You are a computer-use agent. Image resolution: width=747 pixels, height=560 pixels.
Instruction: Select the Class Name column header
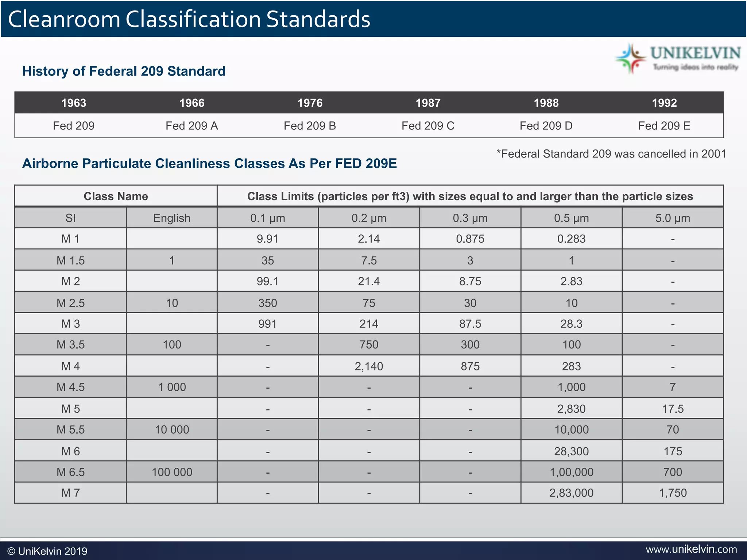(116, 196)
